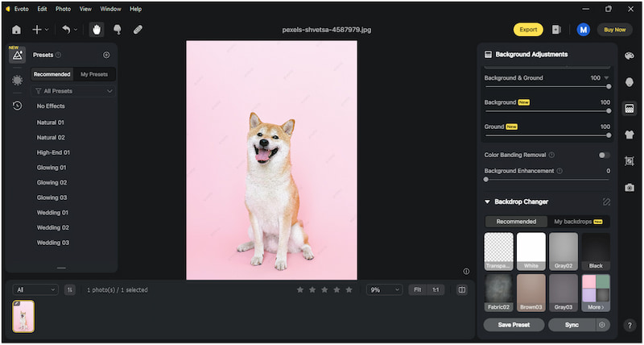Open the M user account avatar
The height and width of the screenshot is (345, 644).
[583, 30]
